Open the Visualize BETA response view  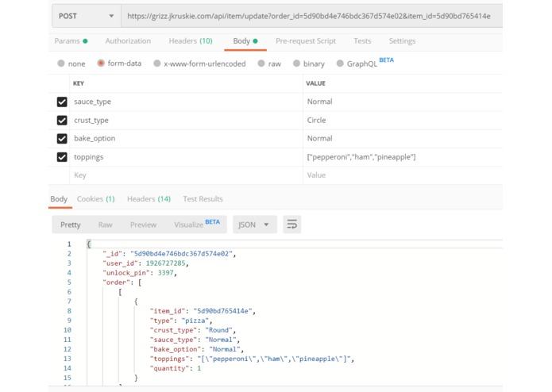click(197, 224)
